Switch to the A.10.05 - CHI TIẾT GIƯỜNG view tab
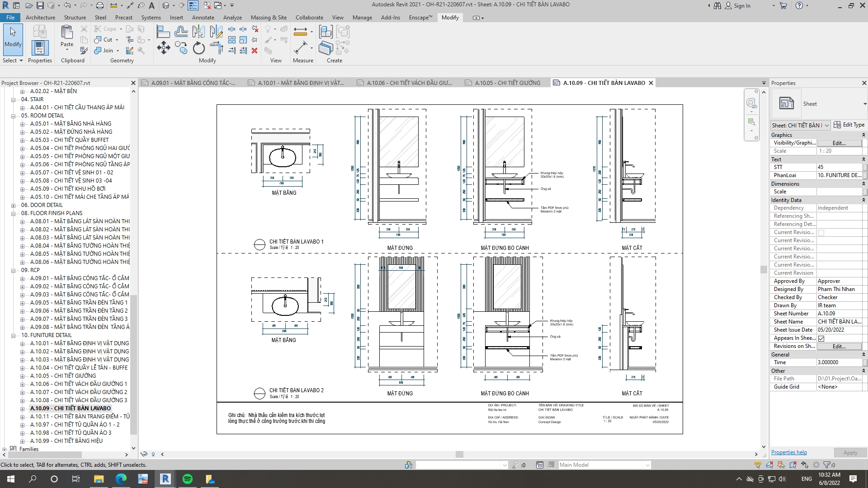This screenshot has width=868, height=488. [x=507, y=83]
